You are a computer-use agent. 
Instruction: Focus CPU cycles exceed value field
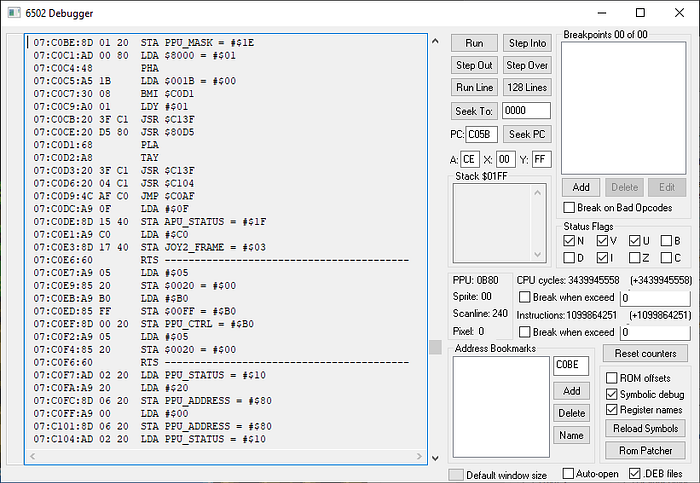coord(655,298)
